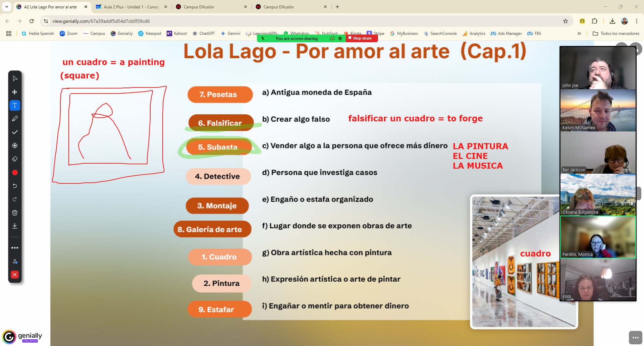
Task: Click the 1. Cuadro button
Action: pos(220,257)
